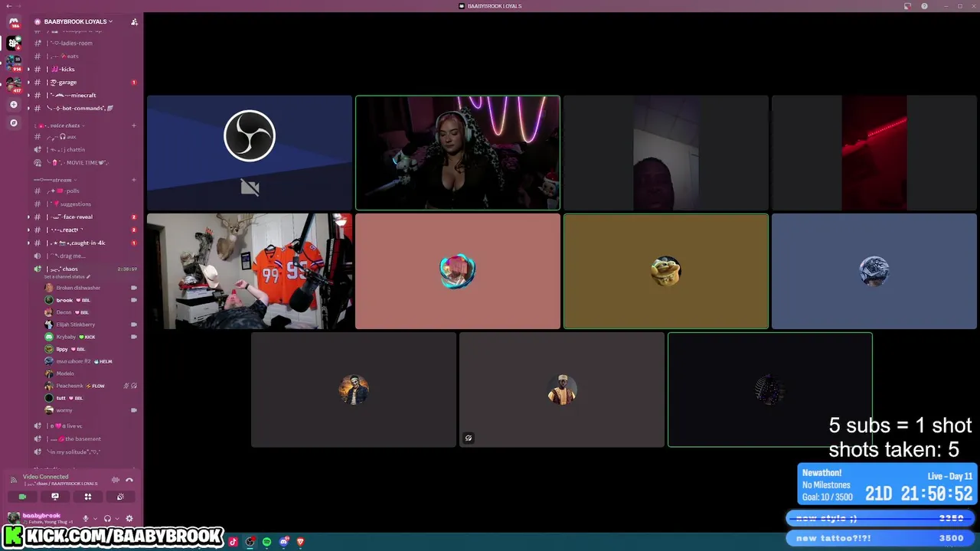Toggle microphone mute
The image size is (980, 551).
tap(85, 518)
